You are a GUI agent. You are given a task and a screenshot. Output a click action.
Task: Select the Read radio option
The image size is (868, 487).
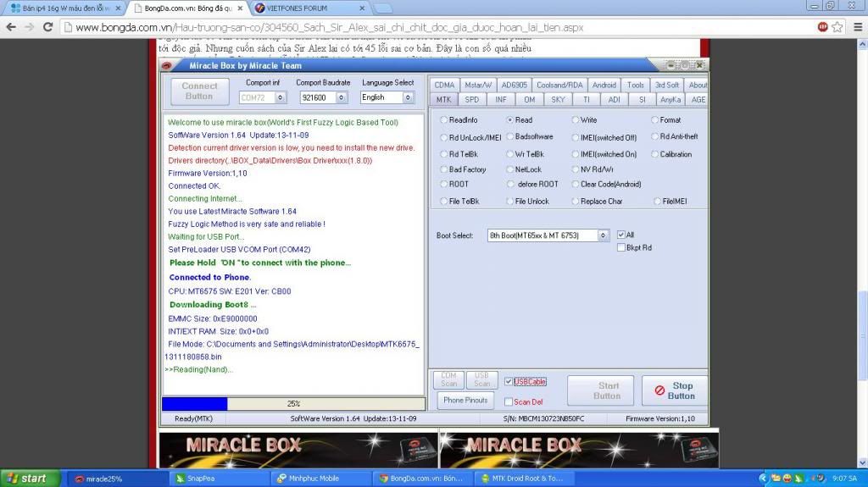(x=509, y=120)
